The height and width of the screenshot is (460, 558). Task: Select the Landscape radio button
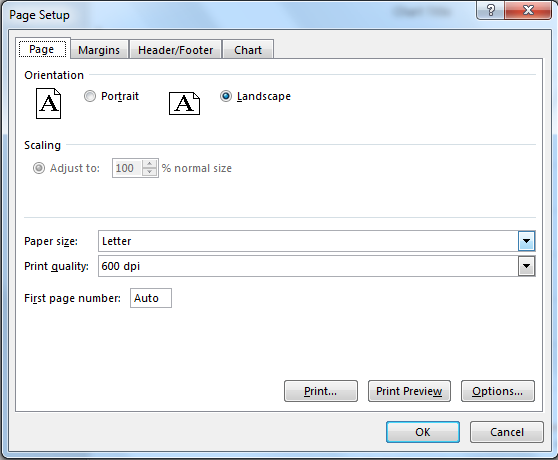(x=226, y=96)
